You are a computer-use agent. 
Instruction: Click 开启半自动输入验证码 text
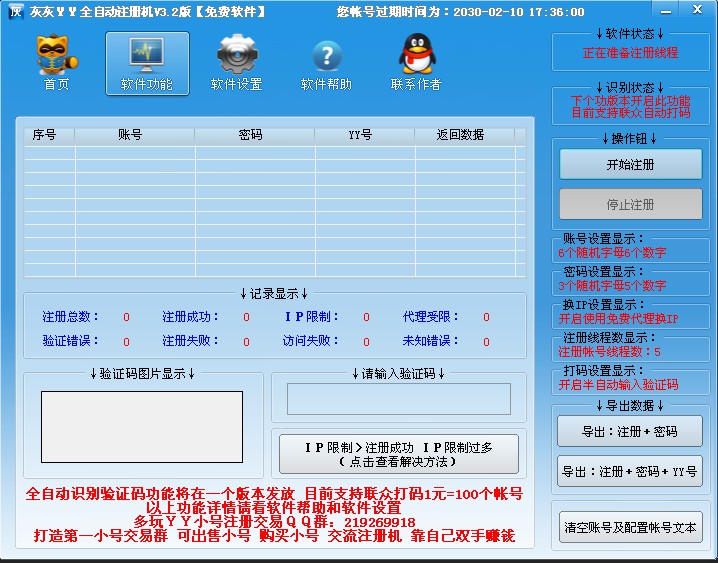(618, 385)
